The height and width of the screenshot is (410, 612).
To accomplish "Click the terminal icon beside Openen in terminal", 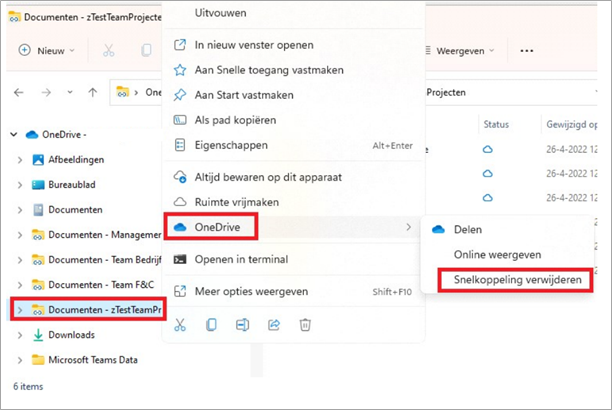I will tap(180, 259).
